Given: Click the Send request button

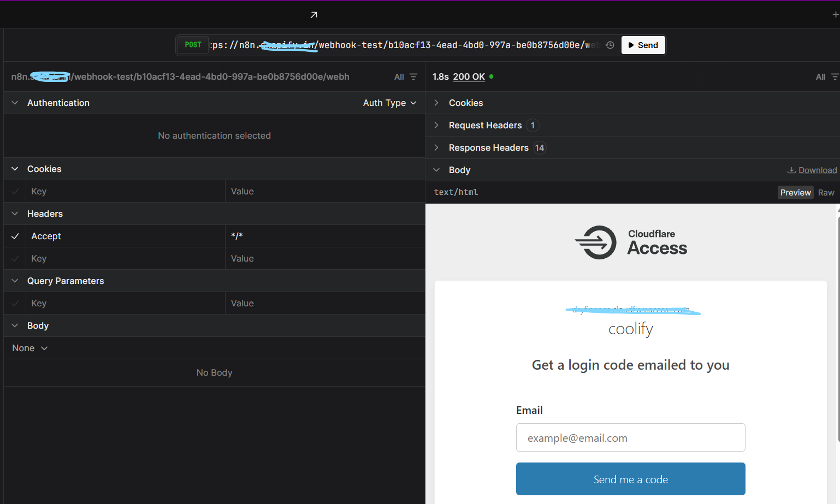Looking at the screenshot, I should click(643, 45).
